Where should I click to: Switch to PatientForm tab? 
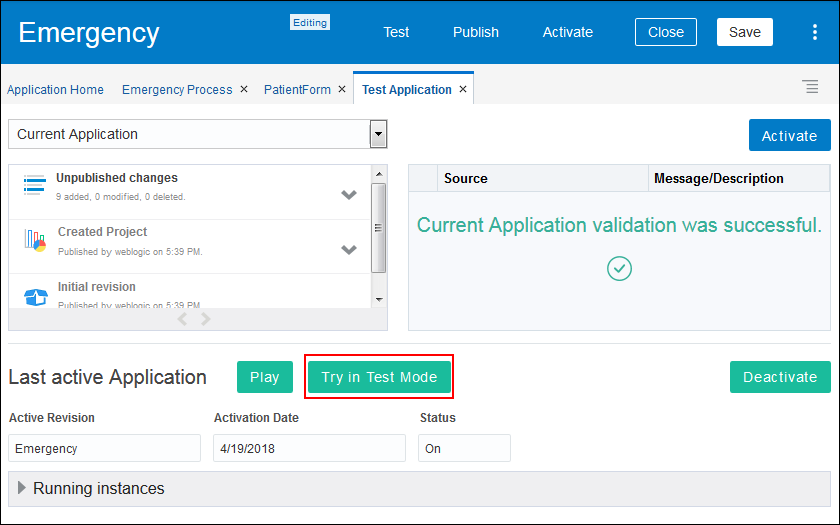pyautogui.click(x=297, y=89)
